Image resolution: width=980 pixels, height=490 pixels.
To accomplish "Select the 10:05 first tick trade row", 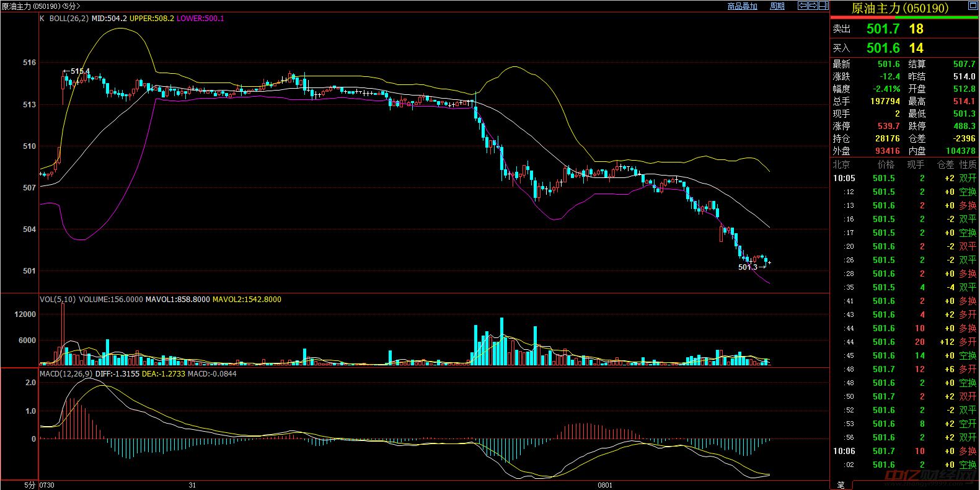I will tap(904, 178).
